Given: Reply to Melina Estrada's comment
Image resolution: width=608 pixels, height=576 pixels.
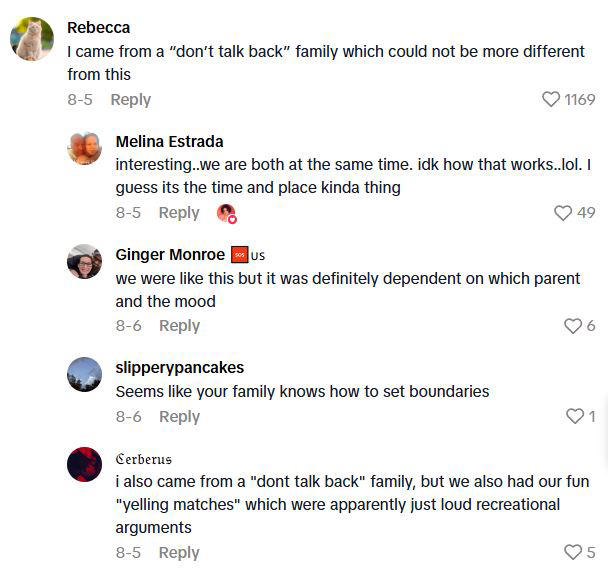Looking at the screenshot, I should click(179, 212).
